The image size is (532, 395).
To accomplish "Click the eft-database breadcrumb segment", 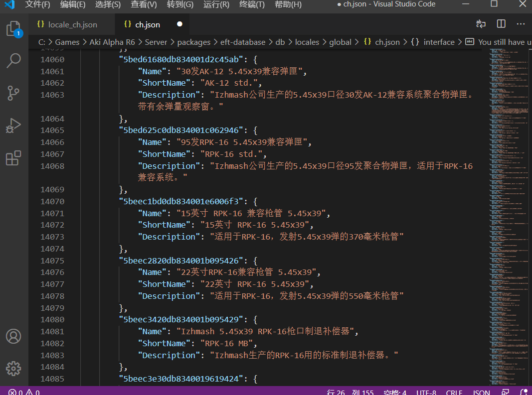I will [x=243, y=42].
